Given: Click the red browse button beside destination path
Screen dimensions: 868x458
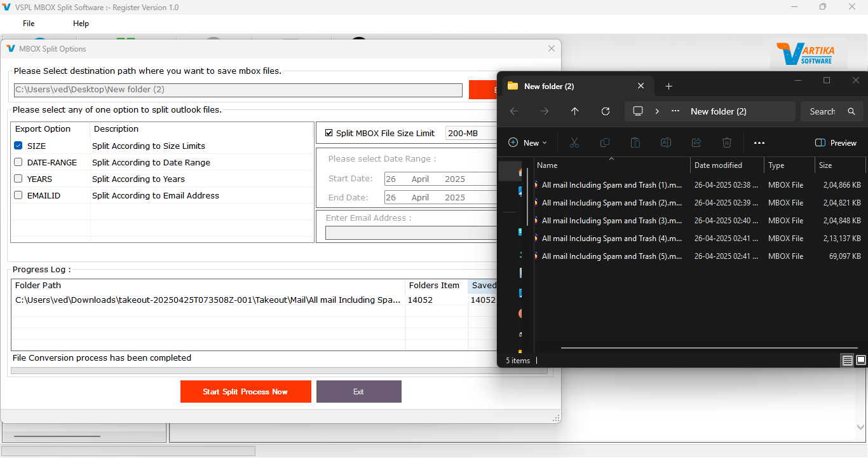Looking at the screenshot, I should [483, 90].
